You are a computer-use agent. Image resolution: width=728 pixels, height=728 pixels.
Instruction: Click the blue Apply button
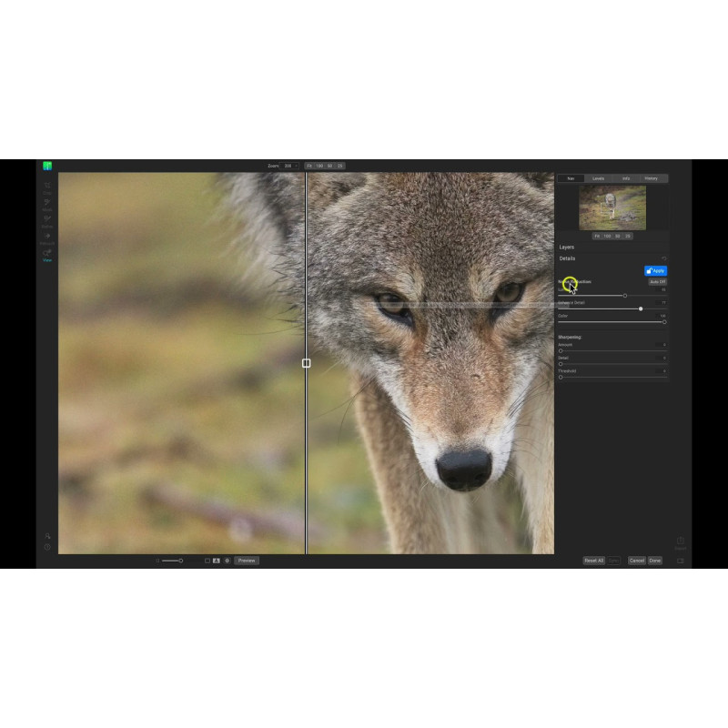coord(655,271)
